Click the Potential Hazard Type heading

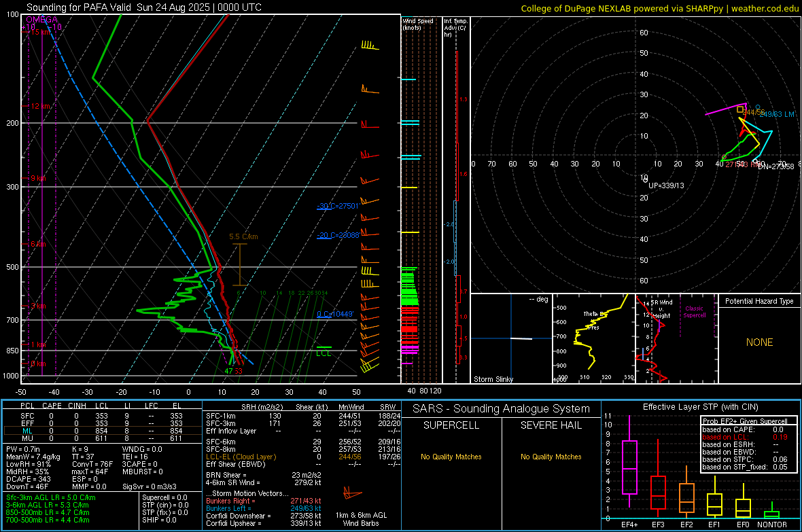pyautogui.click(x=759, y=301)
